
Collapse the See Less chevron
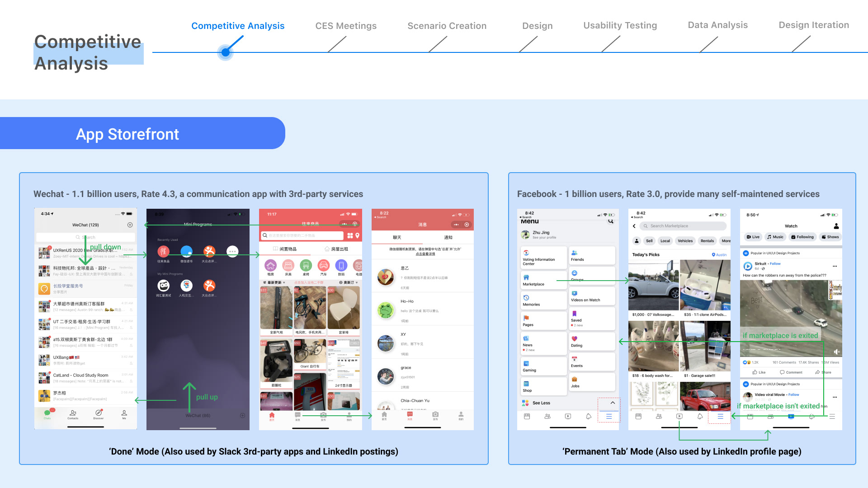613,403
